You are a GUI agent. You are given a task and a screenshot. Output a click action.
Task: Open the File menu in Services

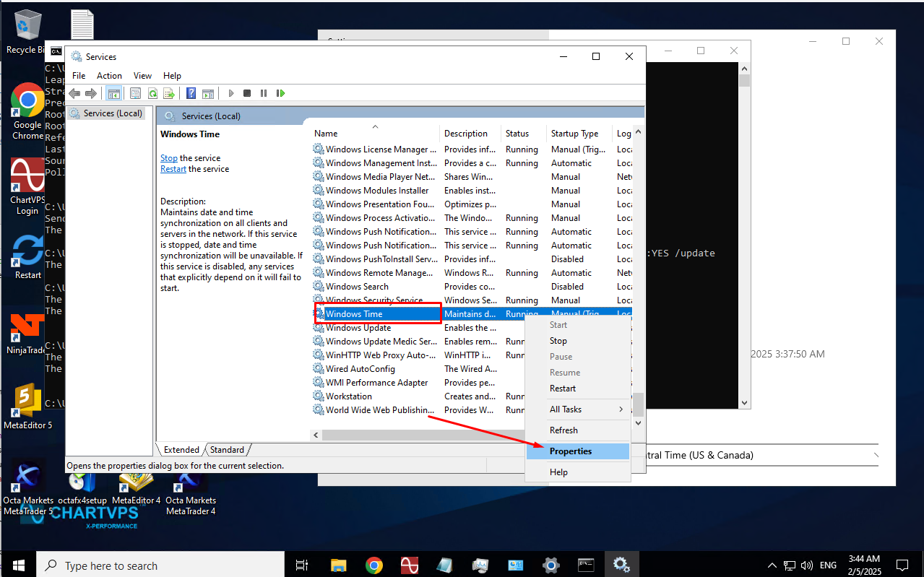(x=79, y=76)
